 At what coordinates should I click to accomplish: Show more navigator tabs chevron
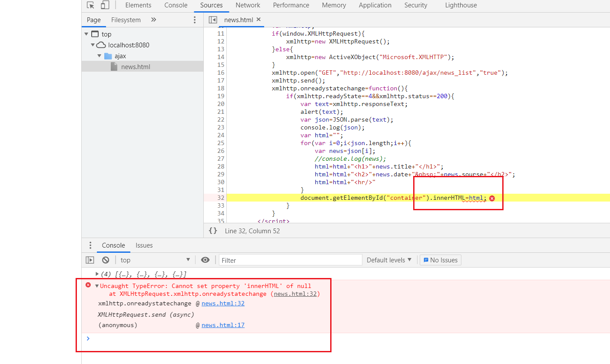[x=153, y=20]
